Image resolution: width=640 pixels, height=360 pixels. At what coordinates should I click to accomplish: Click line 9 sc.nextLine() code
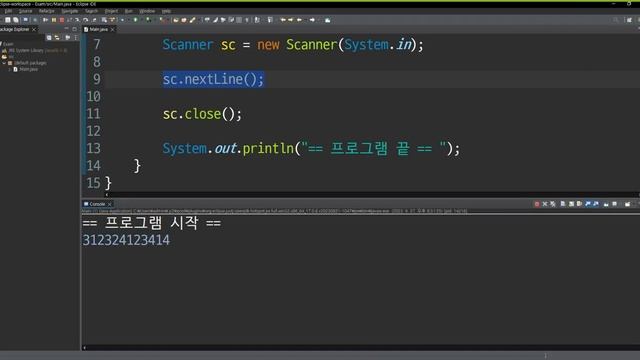[213, 79]
